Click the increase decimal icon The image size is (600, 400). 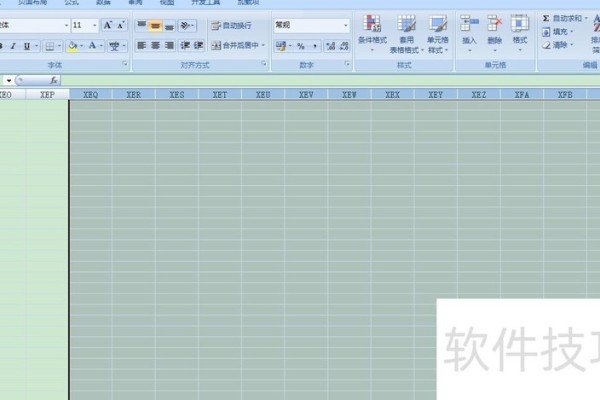[330, 46]
